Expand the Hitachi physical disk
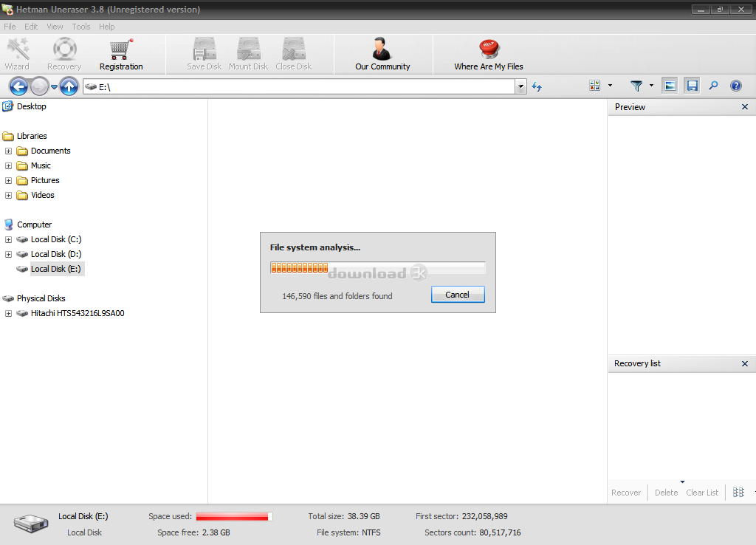This screenshot has width=756, height=545. pyautogui.click(x=8, y=314)
